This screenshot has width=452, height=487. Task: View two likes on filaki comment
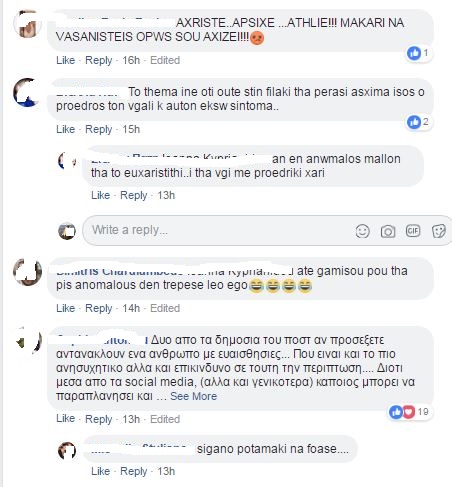click(418, 122)
